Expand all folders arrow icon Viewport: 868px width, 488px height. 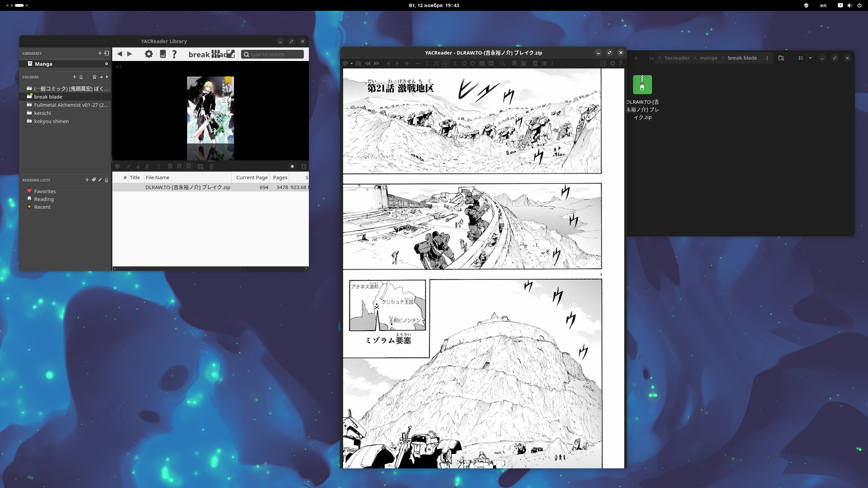click(x=107, y=77)
